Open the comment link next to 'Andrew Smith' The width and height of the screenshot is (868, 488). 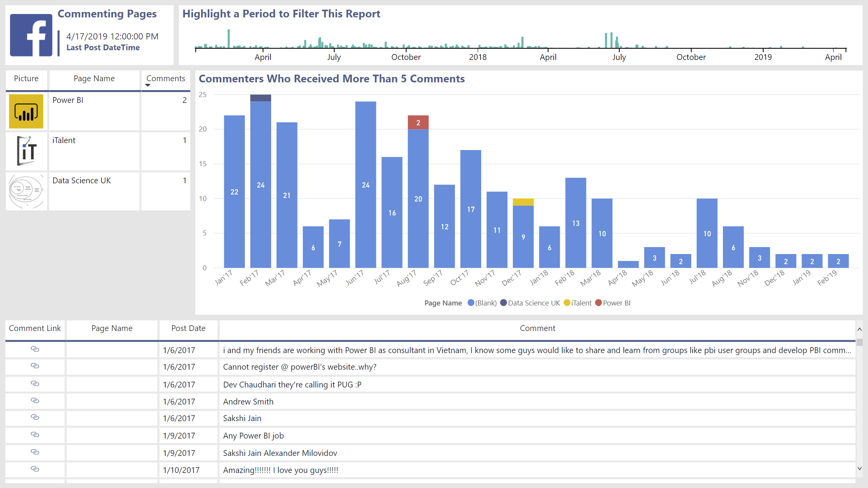point(35,401)
